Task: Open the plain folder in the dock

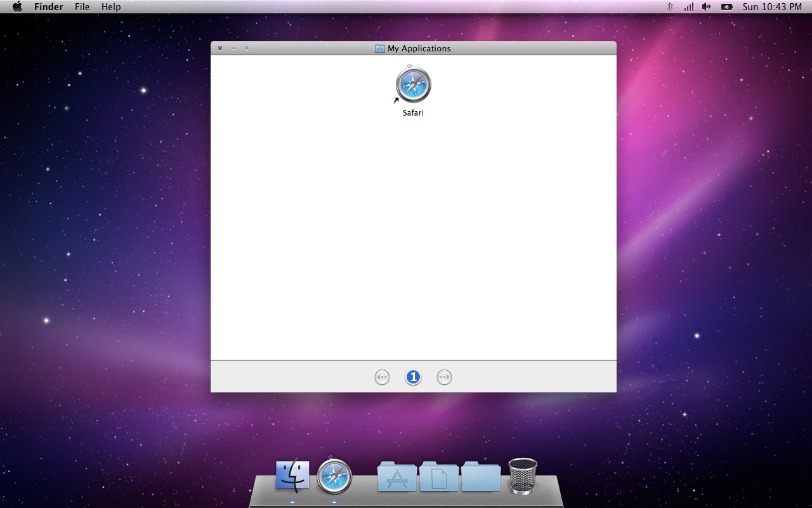Action: 481,476
